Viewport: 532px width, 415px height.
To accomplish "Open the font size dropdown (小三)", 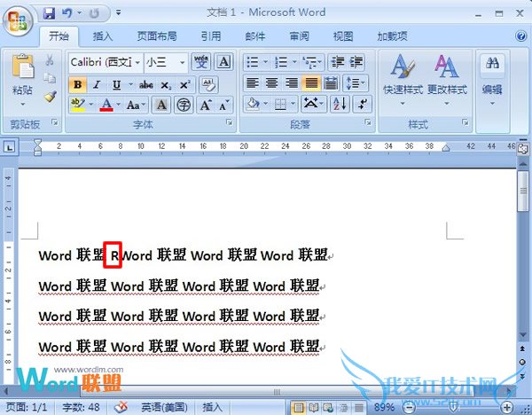I will (182, 62).
